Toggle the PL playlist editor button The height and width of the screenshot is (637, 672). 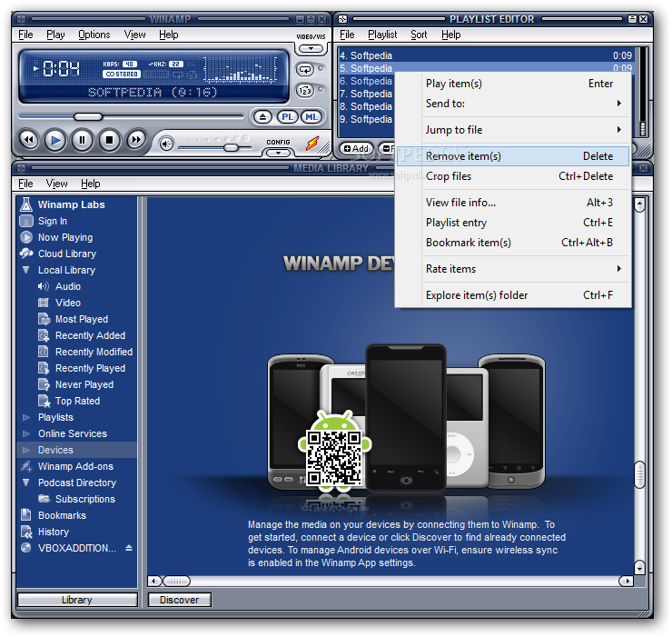click(287, 116)
